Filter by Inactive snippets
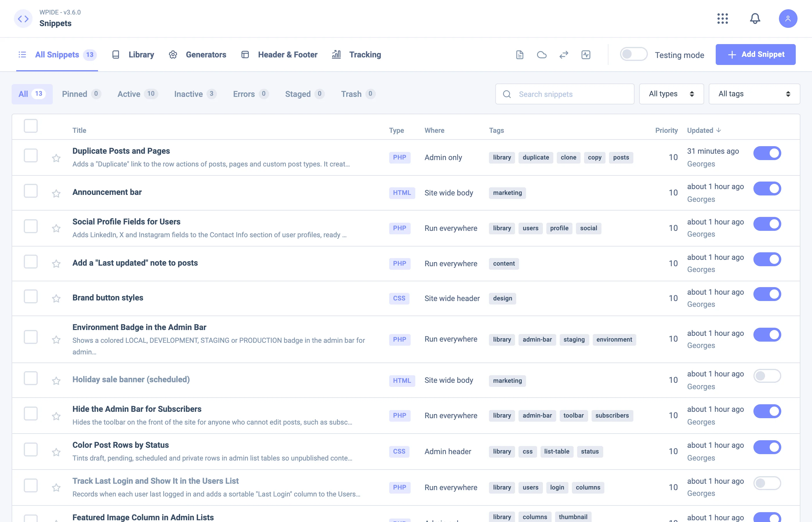 coord(195,94)
